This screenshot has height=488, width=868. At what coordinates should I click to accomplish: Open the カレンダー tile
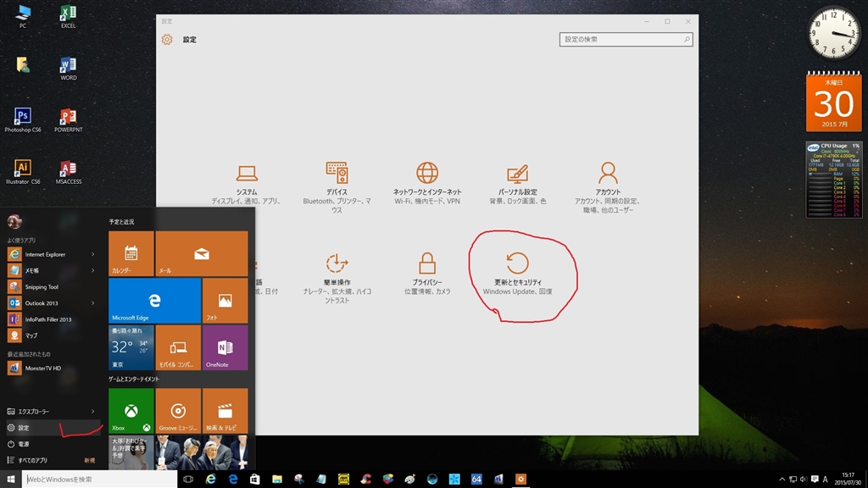131,254
